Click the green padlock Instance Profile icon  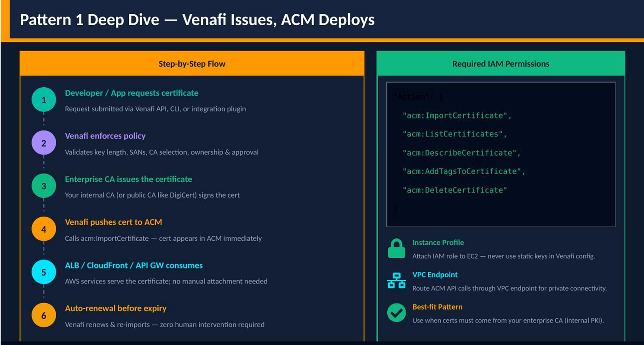click(x=396, y=249)
